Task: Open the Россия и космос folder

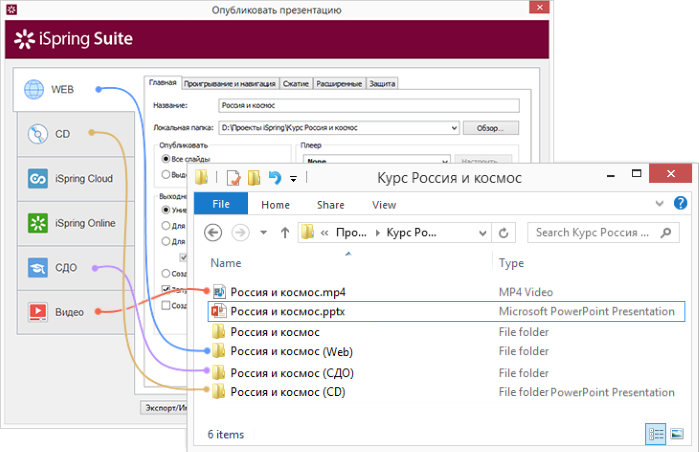Action: [275, 332]
